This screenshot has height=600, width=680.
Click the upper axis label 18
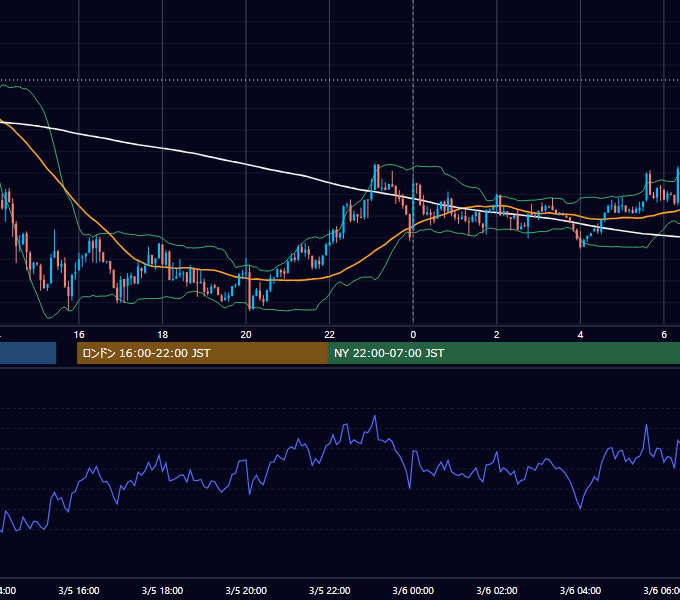(x=163, y=335)
